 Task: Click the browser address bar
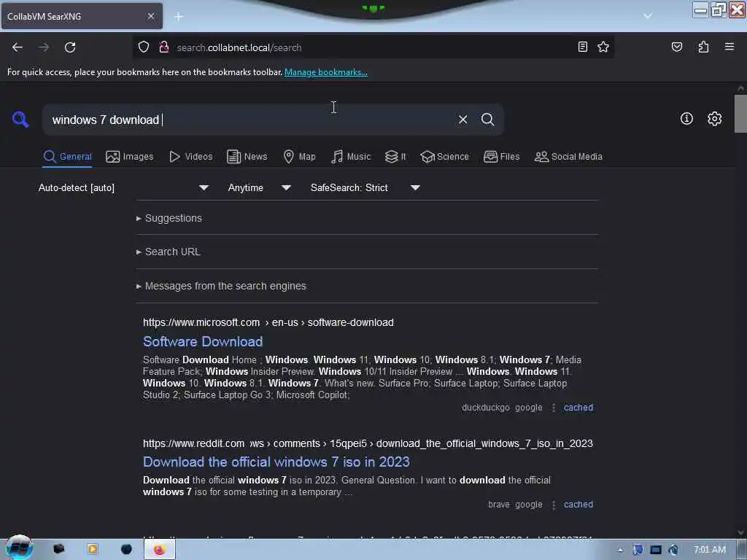371,47
